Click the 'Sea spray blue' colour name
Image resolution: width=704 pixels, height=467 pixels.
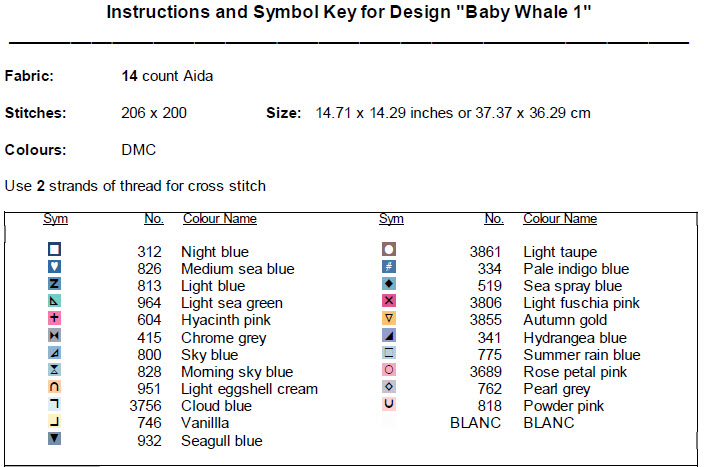572,286
